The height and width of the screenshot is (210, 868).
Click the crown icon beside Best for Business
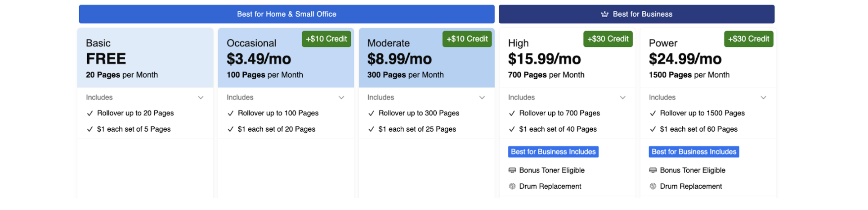click(604, 14)
